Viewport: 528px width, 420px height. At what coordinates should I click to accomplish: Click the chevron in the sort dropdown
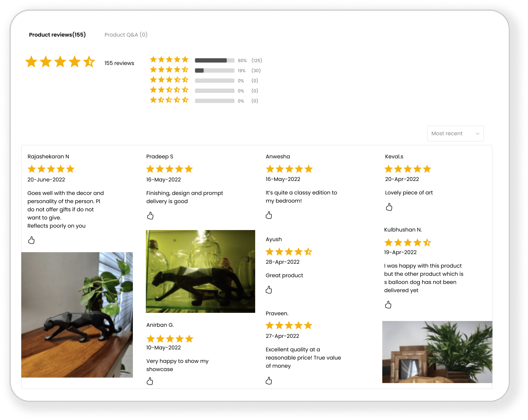pyautogui.click(x=477, y=134)
